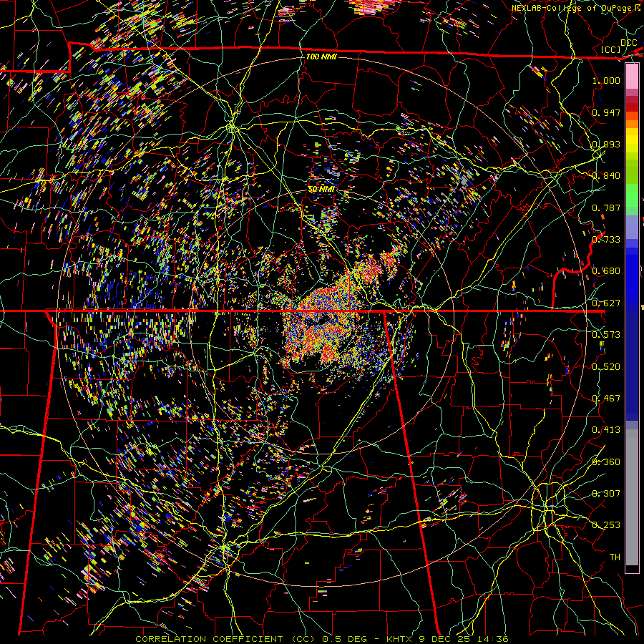644x644 pixels.
Task: Click the "14:36" timestamp in caption
Action: point(494,639)
